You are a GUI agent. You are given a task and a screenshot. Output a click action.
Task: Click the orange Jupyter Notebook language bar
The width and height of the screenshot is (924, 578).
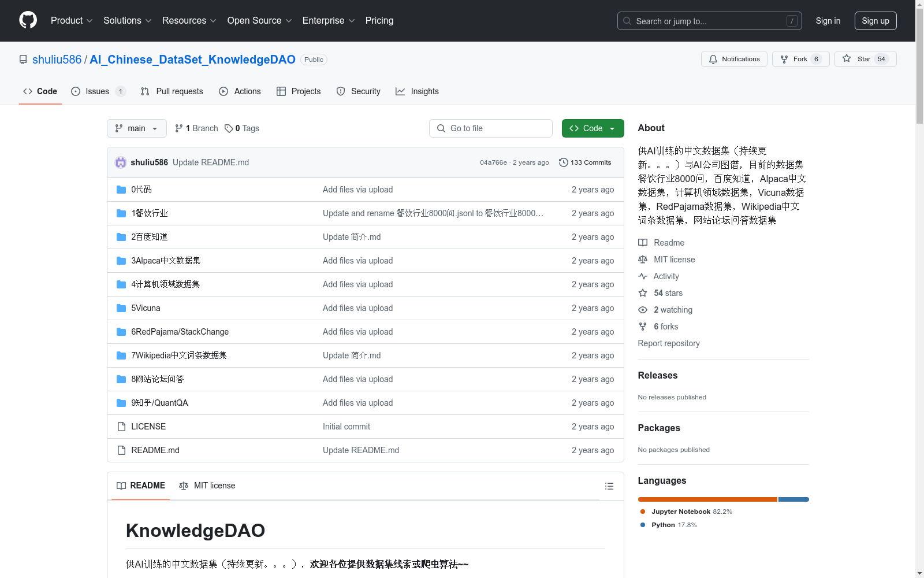pos(707,499)
